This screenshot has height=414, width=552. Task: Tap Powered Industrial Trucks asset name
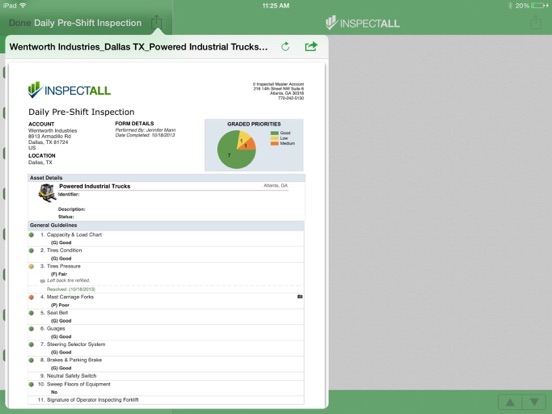[95, 186]
